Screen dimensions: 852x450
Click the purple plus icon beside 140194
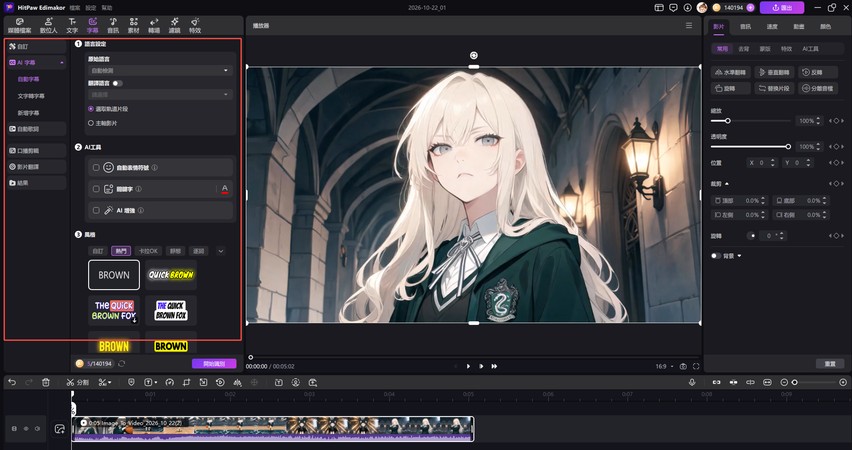click(x=750, y=8)
